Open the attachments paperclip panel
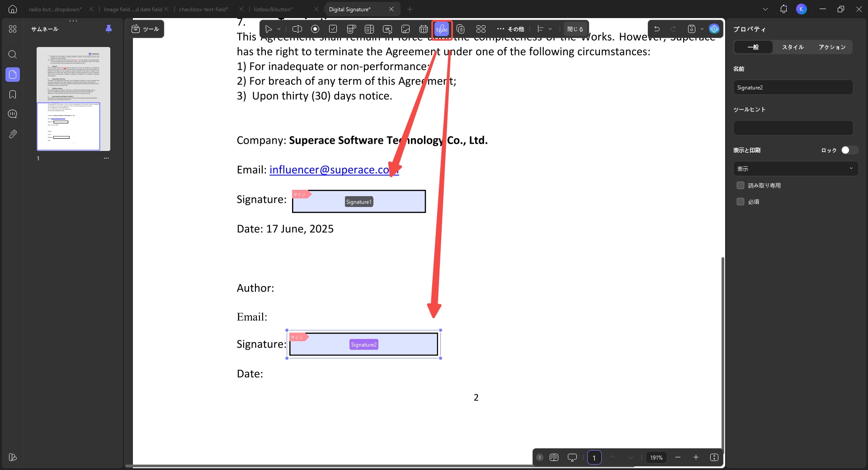This screenshot has height=470, width=868. [13, 134]
